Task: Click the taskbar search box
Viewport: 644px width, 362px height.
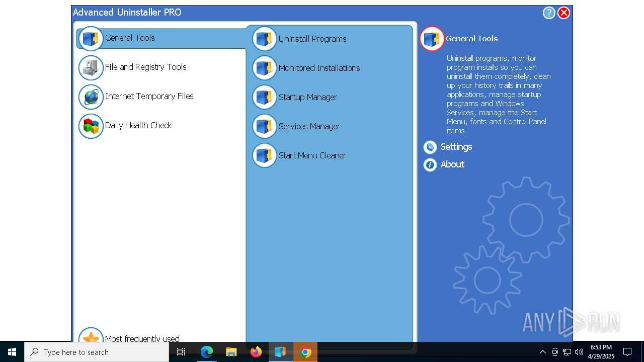Action: pyautogui.click(x=97, y=352)
